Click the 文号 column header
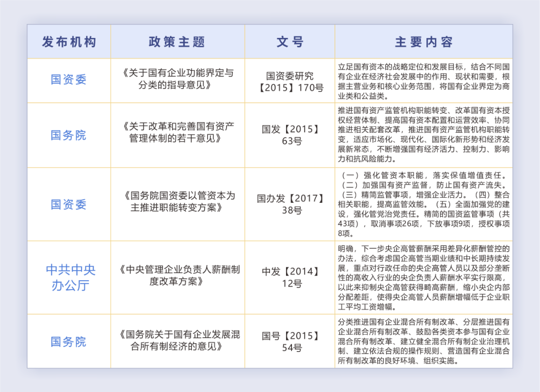 [x=290, y=42]
